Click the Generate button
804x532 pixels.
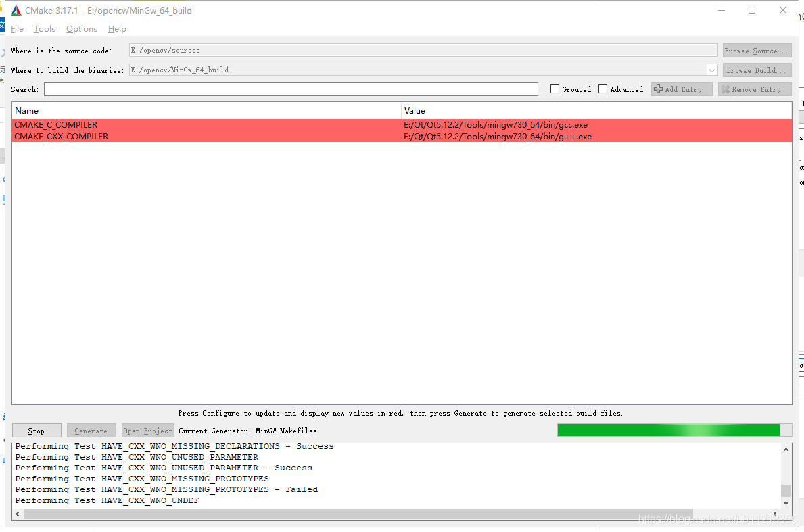click(x=91, y=431)
